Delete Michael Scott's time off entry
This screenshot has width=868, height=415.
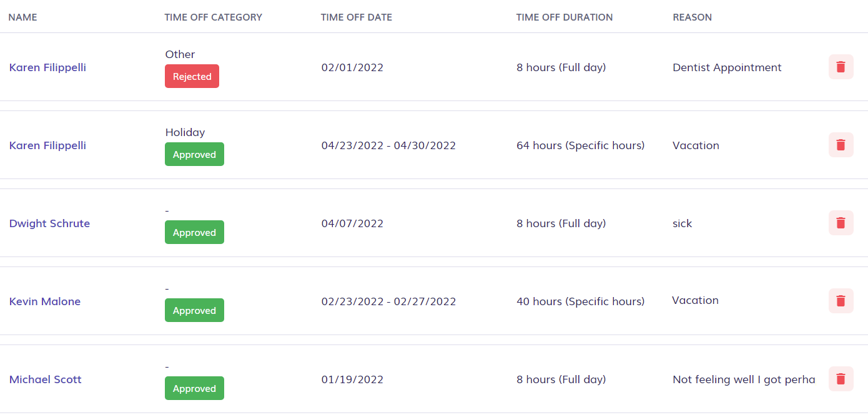[x=841, y=379]
